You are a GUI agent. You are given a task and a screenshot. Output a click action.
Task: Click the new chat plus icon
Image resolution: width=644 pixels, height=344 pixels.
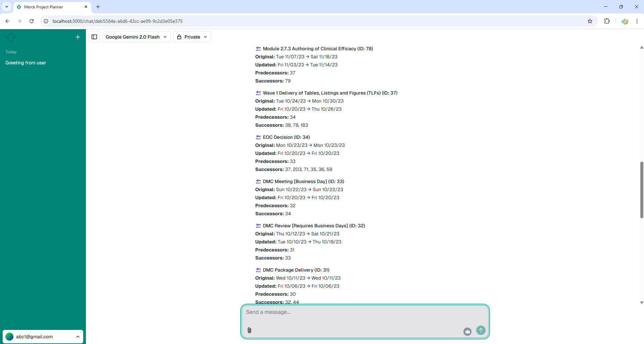(78, 37)
